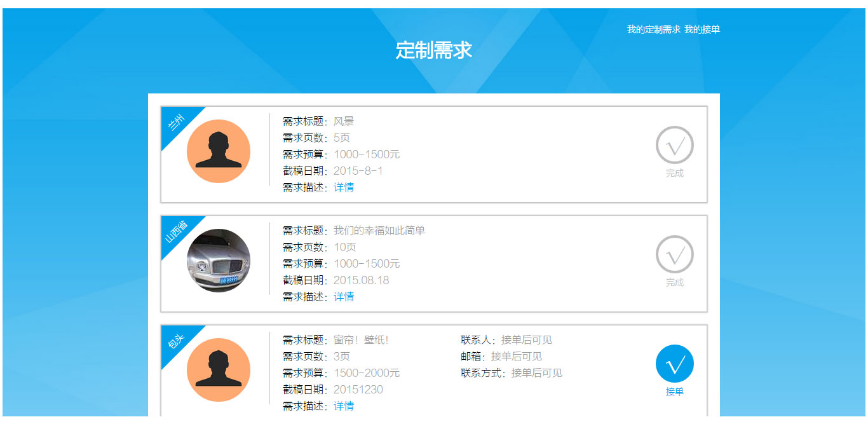Click the car photo avatar thumbnail

click(218, 261)
